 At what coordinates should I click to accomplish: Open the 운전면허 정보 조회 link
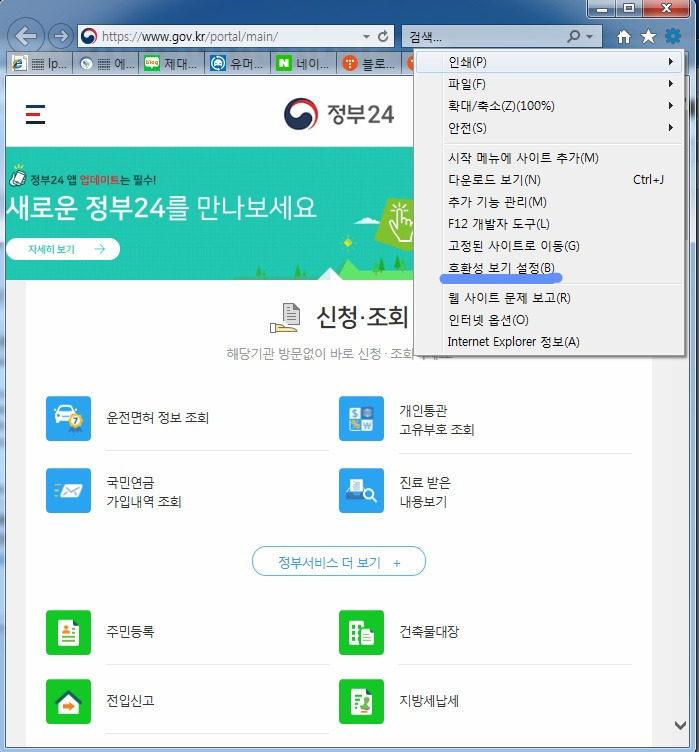158,418
